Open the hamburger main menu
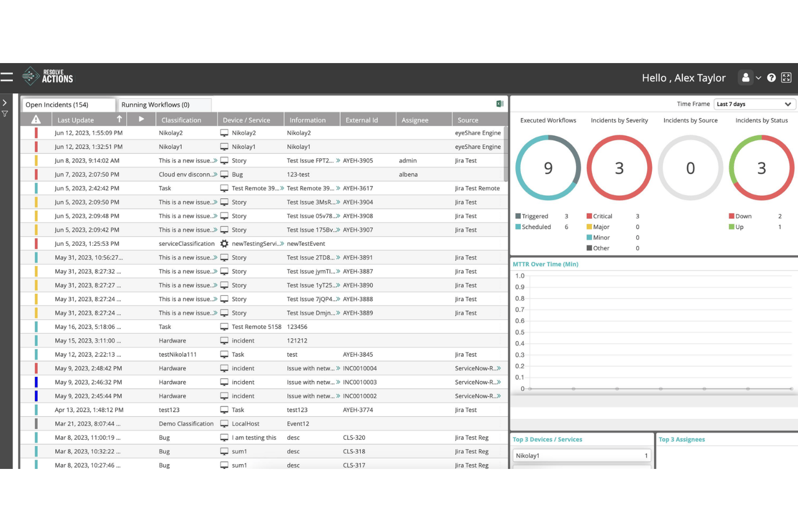This screenshot has height=532, width=798. coord(6,77)
